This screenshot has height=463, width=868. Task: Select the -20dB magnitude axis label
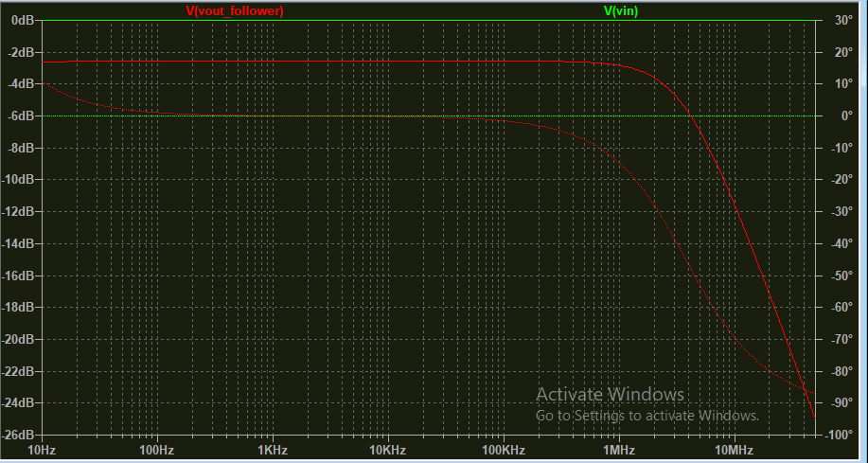pyautogui.click(x=19, y=339)
